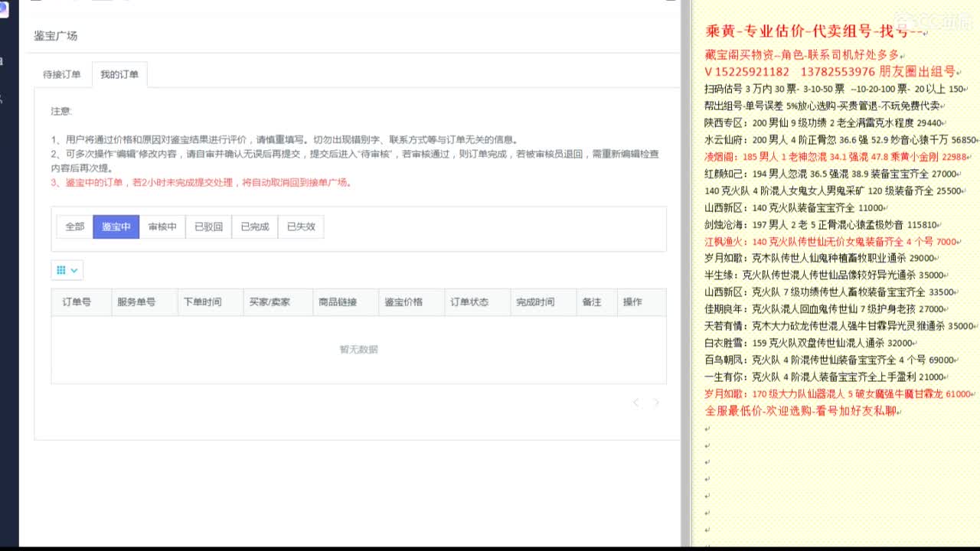The width and height of the screenshot is (980, 551).
Task: Filter orders by 已失效
Action: click(x=301, y=227)
